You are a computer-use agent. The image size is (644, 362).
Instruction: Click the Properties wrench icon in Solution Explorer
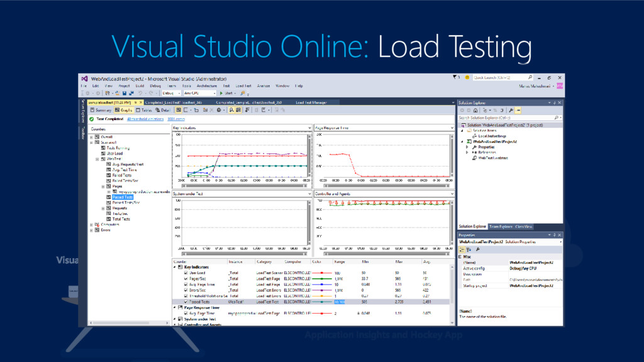click(x=511, y=110)
